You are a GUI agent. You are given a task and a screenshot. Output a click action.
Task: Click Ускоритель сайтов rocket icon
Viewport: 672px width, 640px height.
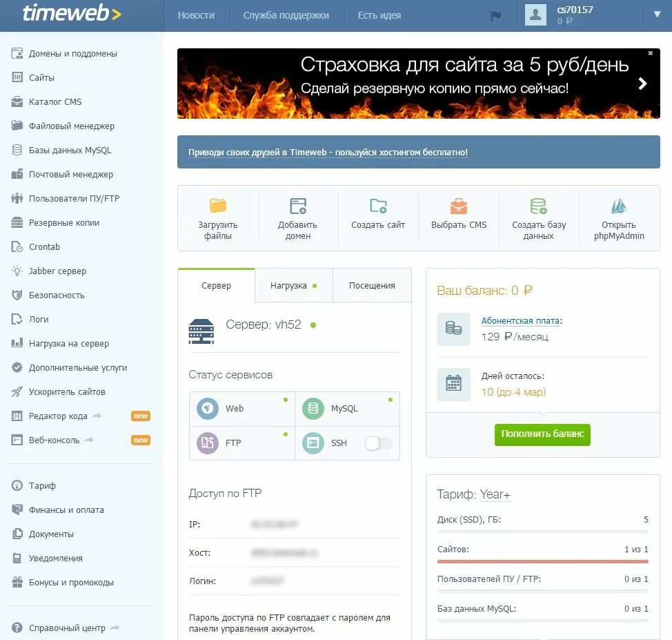[17, 391]
